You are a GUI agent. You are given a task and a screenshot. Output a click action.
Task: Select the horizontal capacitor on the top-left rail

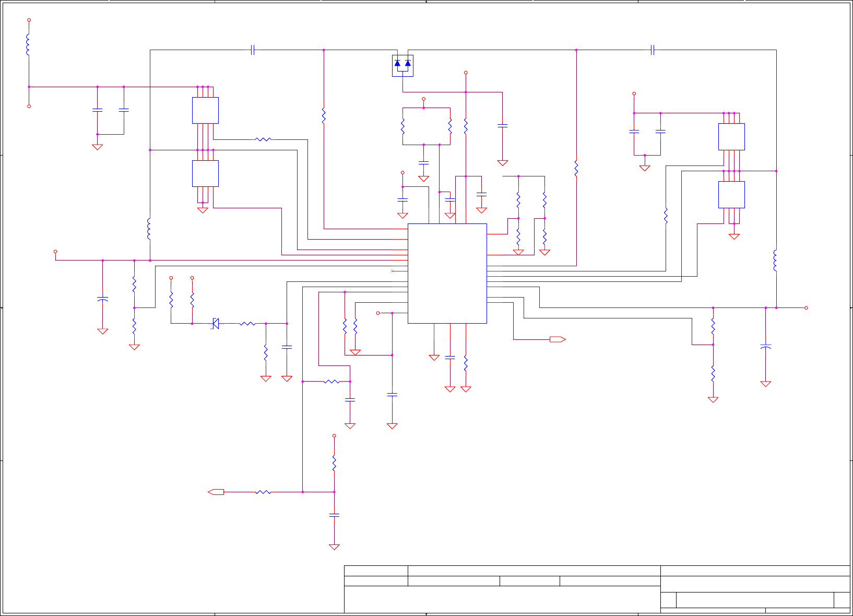(253, 50)
